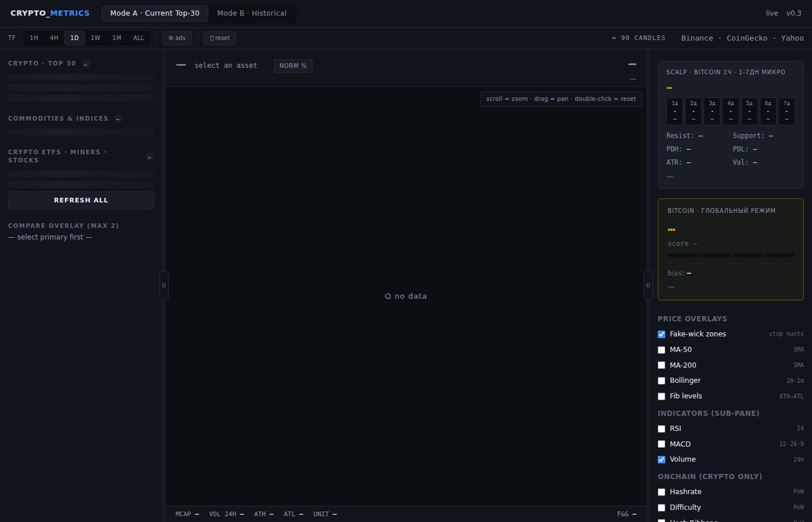This screenshot has height=522, width=812.
Task: Click the reset toolbar button
Action: click(219, 38)
